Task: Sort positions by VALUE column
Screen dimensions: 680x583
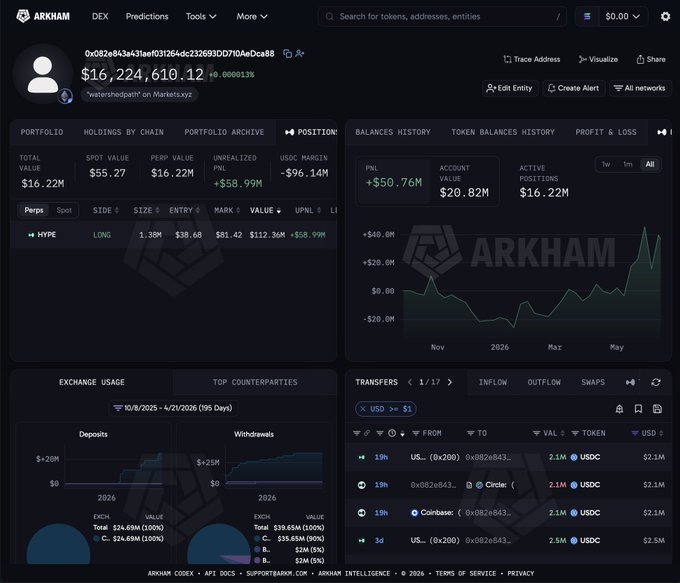Action: pos(265,210)
